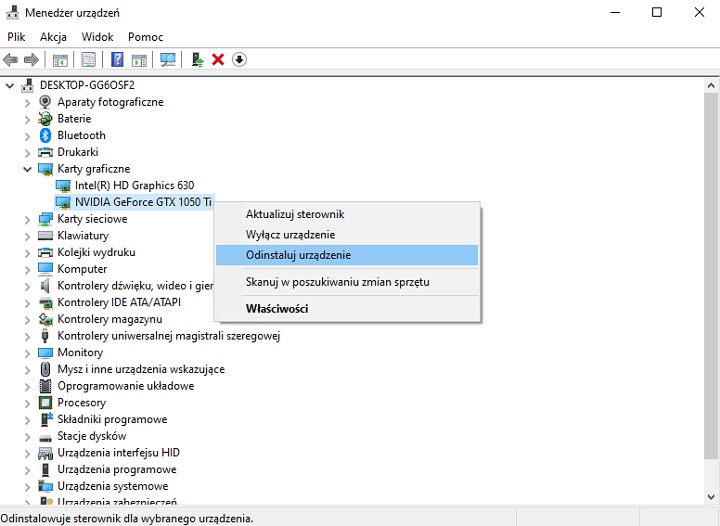Select Intel(R) HD Graphics 630 device
This screenshot has height=526, width=720.
click(134, 186)
